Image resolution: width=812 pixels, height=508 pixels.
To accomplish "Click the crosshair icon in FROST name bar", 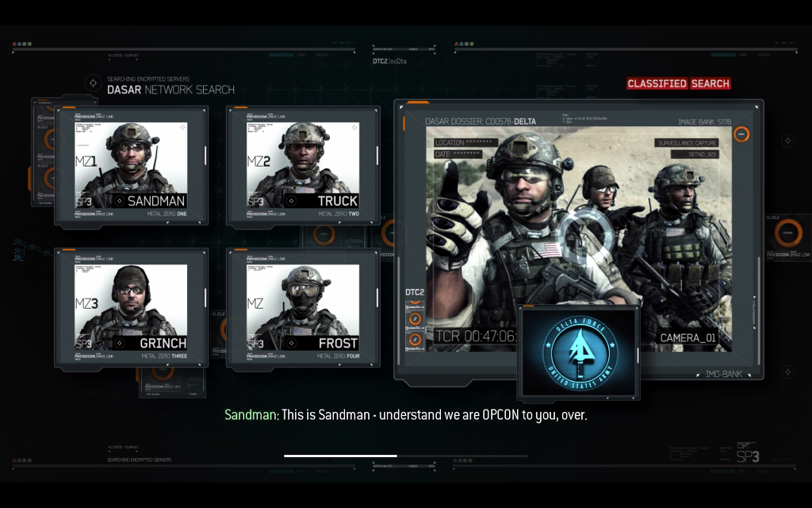I will (292, 343).
